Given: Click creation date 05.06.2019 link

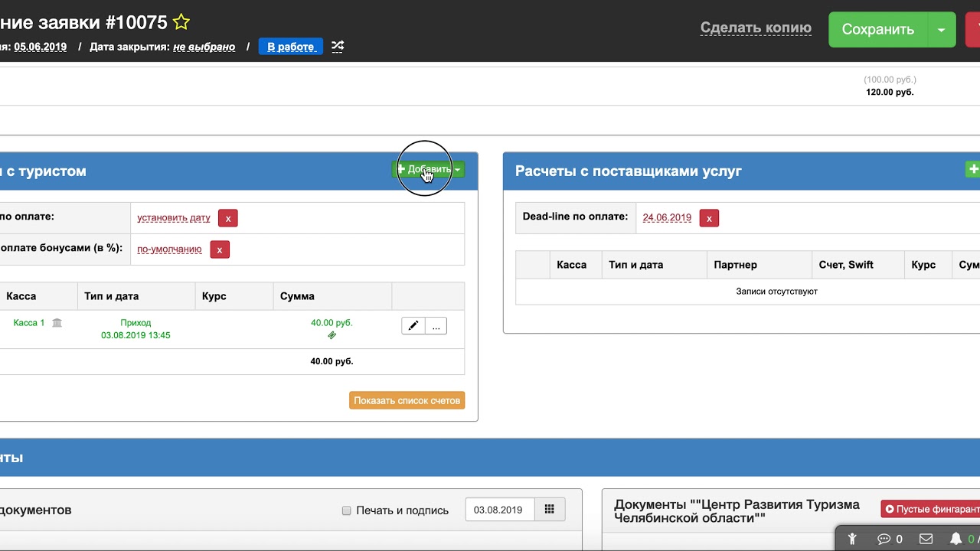Looking at the screenshot, I should point(40,47).
